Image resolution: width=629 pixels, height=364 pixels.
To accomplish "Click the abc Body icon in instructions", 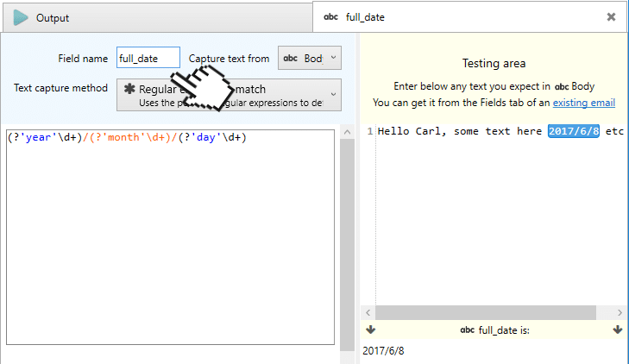I will 562,86.
